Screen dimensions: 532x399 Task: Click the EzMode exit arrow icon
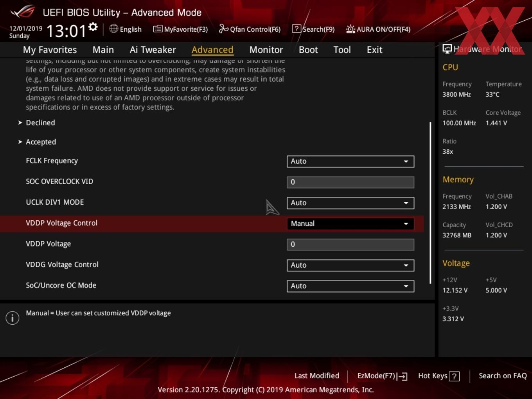[x=402, y=376]
